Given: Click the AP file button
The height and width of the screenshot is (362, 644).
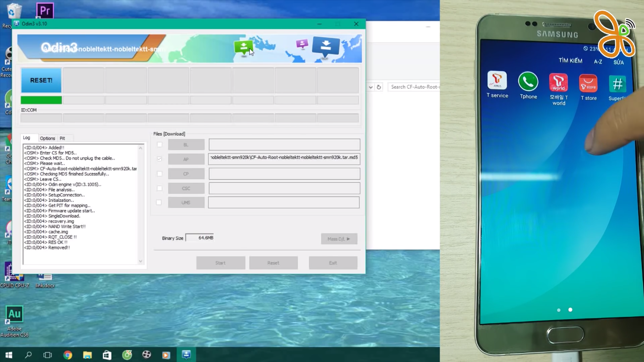Looking at the screenshot, I should (186, 159).
